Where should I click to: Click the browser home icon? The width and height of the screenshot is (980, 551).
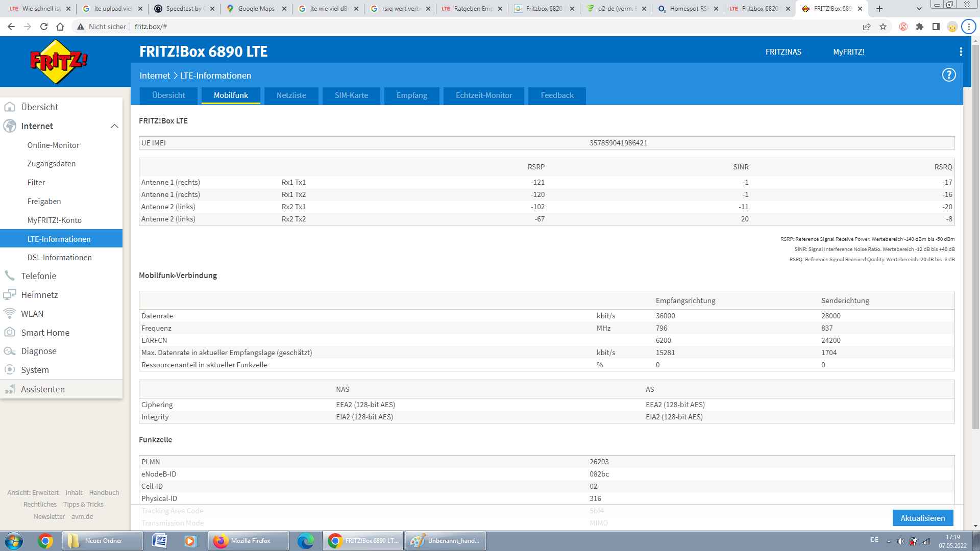pos(60,27)
